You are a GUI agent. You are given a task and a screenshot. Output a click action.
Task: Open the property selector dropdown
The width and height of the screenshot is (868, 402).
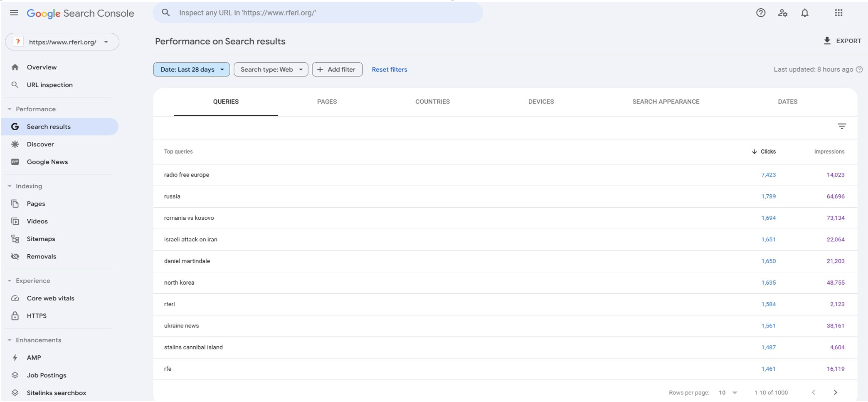click(62, 42)
